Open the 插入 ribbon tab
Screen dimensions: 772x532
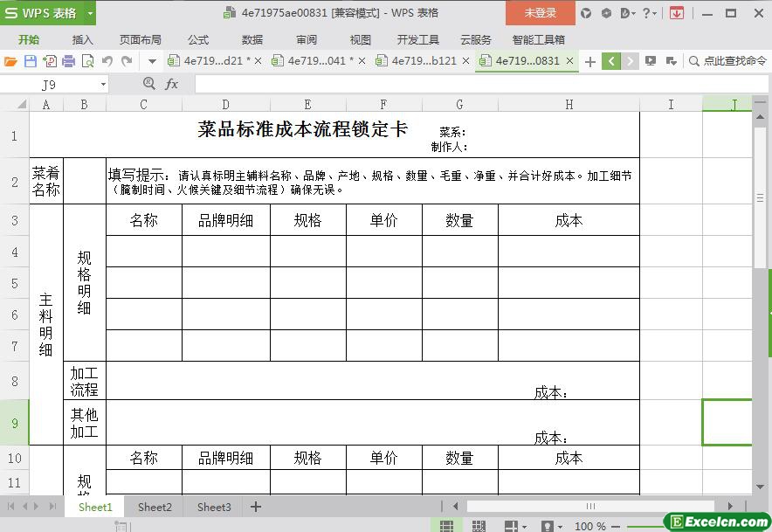pyautogui.click(x=83, y=40)
